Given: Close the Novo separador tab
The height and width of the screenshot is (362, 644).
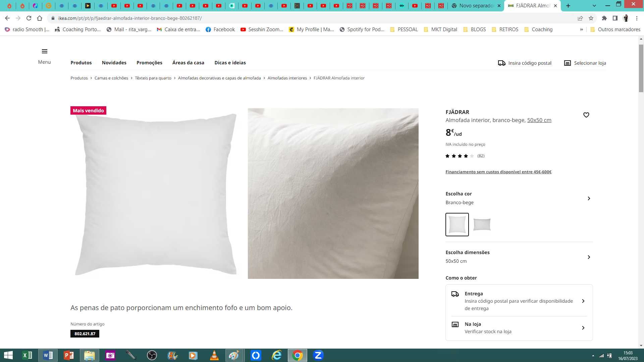Looking at the screenshot, I should (x=499, y=6).
